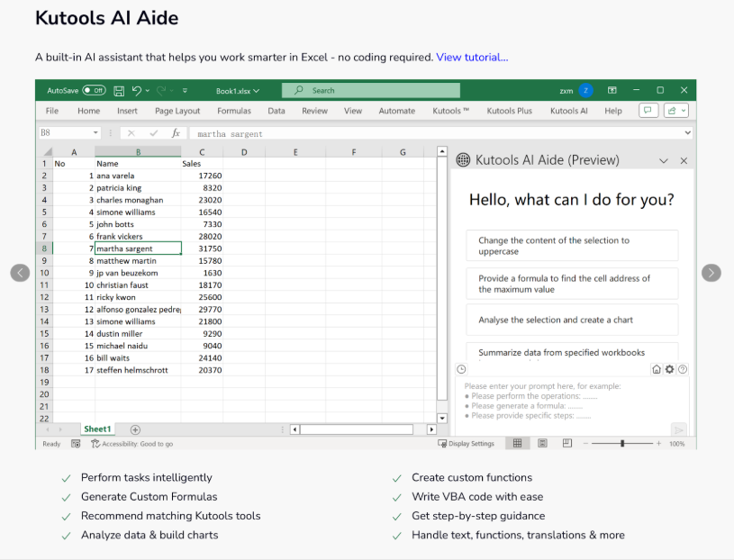Click the help icon in AI Aide panel
This screenshot has width=734, height=560.
pyautogui.click(x=683, y=368)
